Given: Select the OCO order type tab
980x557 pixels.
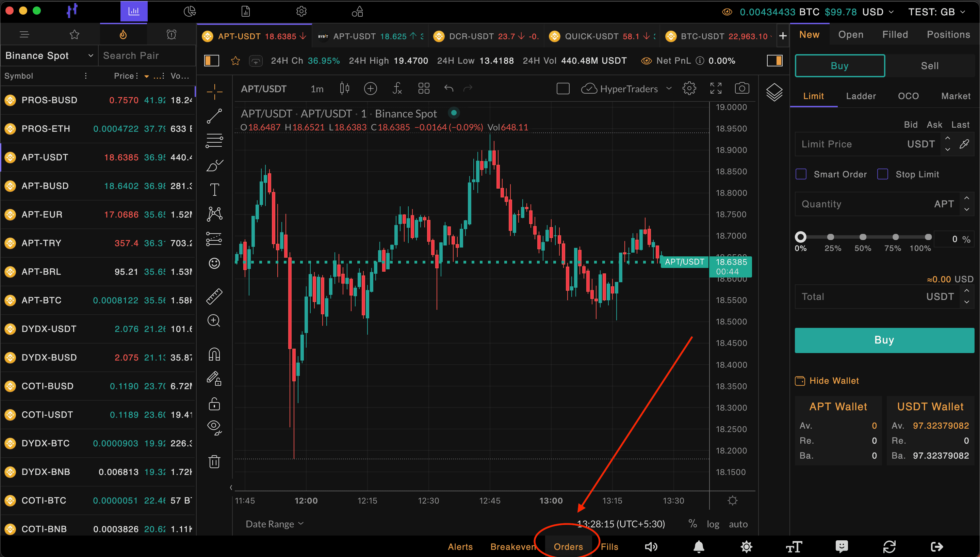Looking at the screenshot, I should (x=908, y=96).
